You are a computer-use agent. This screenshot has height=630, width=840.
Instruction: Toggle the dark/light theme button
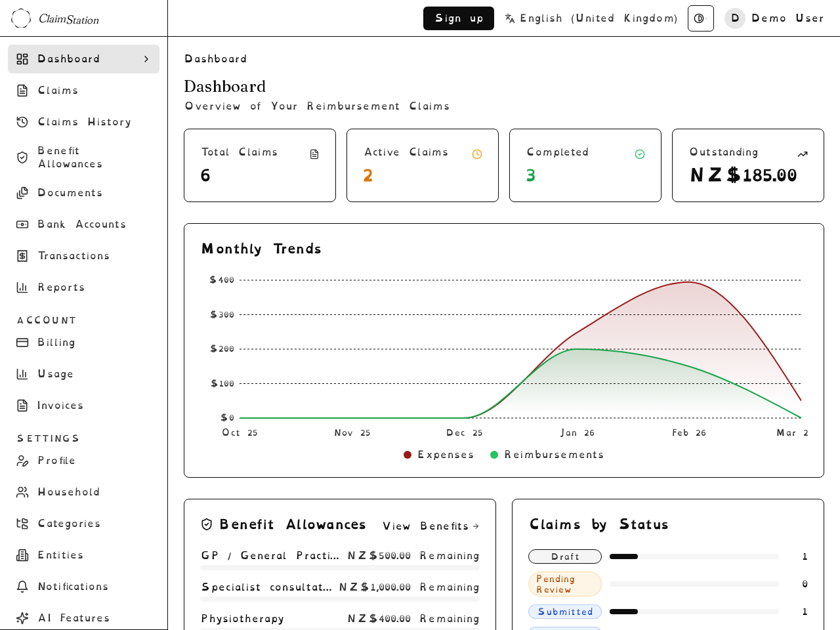701,18
